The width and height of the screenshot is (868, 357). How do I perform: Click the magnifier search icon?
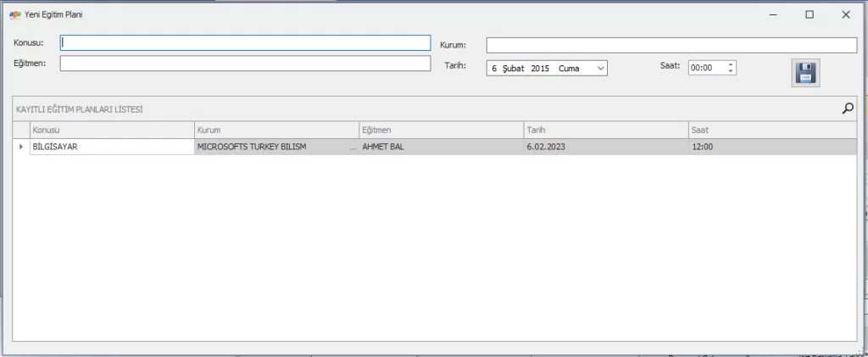point(847,108)
